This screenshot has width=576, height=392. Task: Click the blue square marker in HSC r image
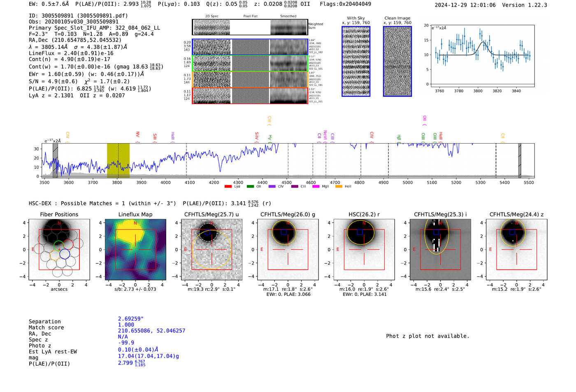(360, 232)
